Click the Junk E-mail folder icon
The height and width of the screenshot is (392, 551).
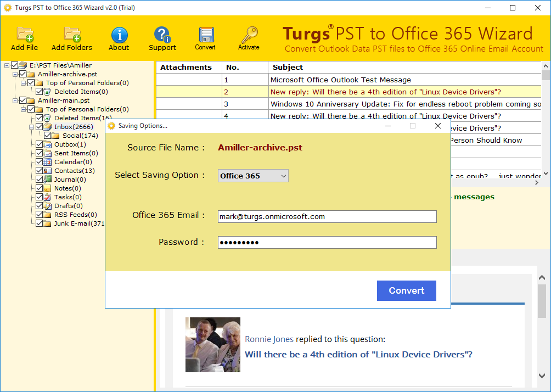click(x=47, y=223)
